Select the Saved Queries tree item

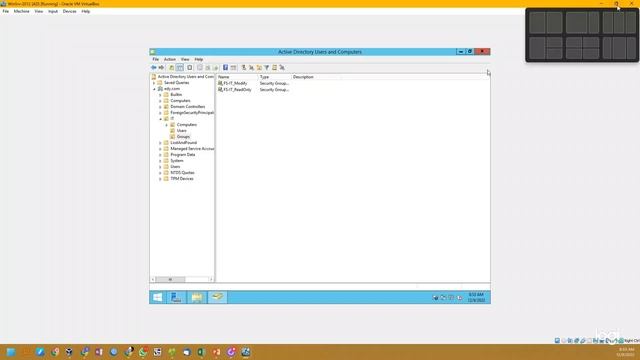coord(176,82)
